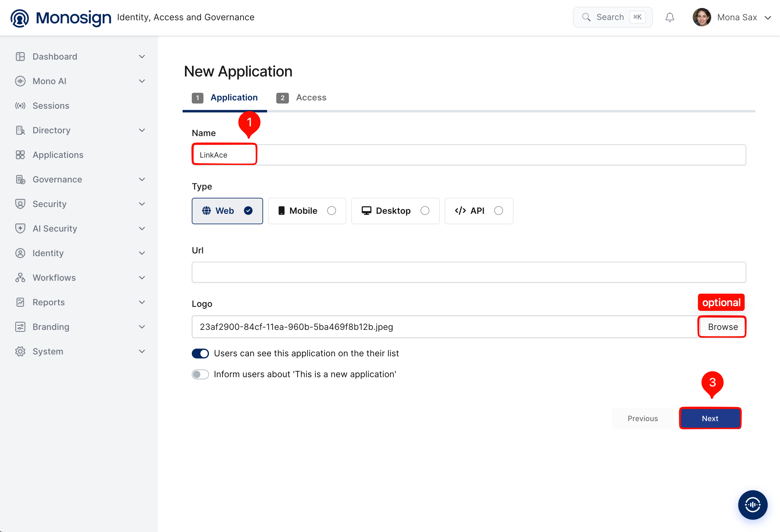Expand the Directory menu chevron
The image size is (780, 532).
[142, 130]
